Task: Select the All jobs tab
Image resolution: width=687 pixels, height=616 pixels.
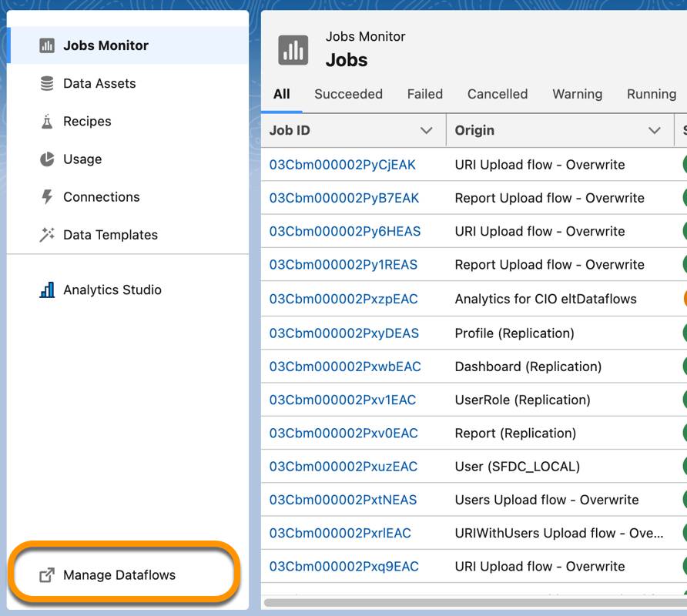Action: (281, 94)
